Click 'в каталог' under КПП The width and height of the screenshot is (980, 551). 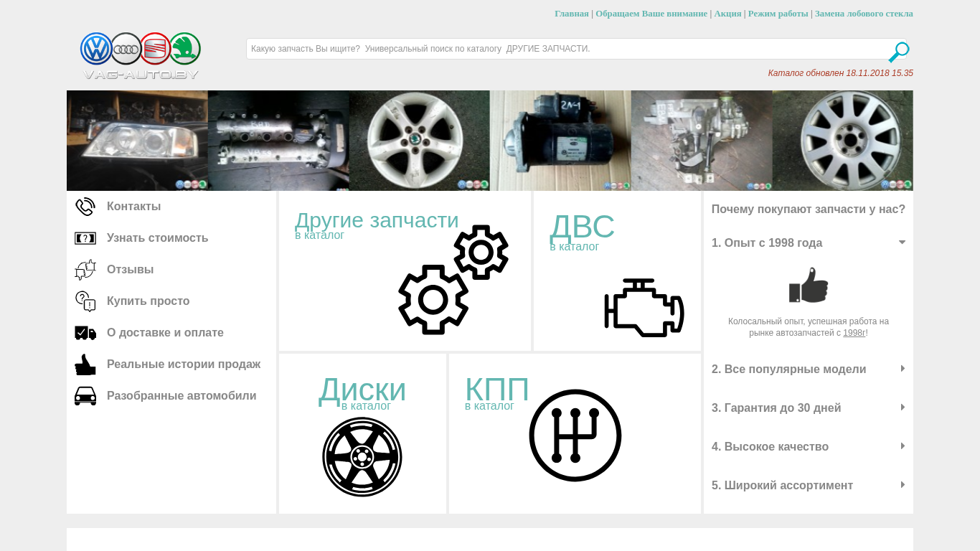[489, 406]
